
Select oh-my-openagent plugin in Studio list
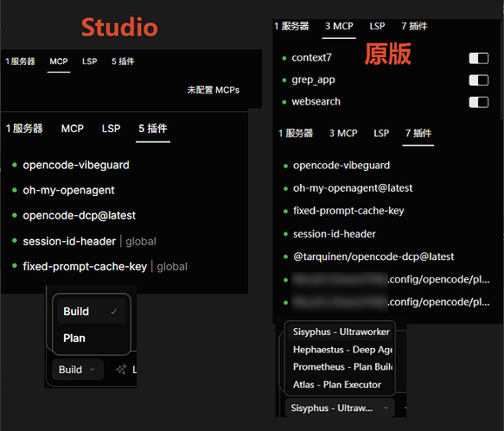[68, 190]
